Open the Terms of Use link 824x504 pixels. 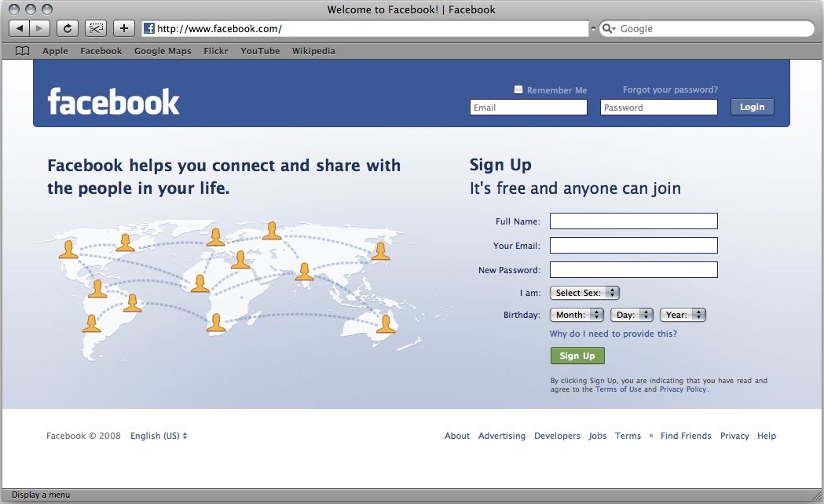click(618, 389)
